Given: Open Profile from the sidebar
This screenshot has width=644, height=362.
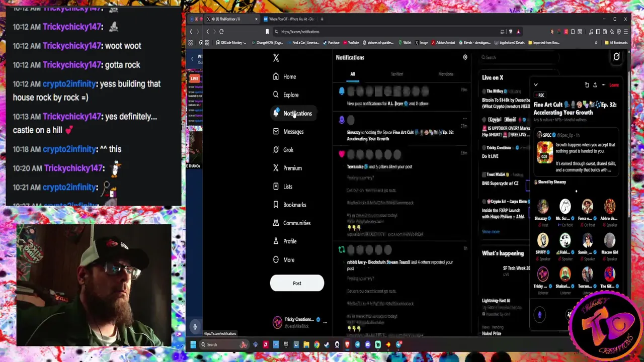Looking at the screenshot, I should point(285,241).
